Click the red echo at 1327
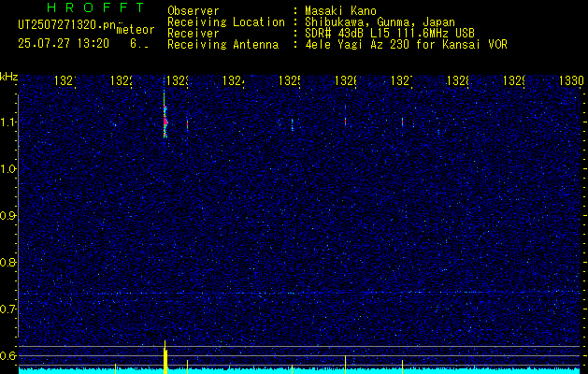588x374 pixels. point(402,122)
